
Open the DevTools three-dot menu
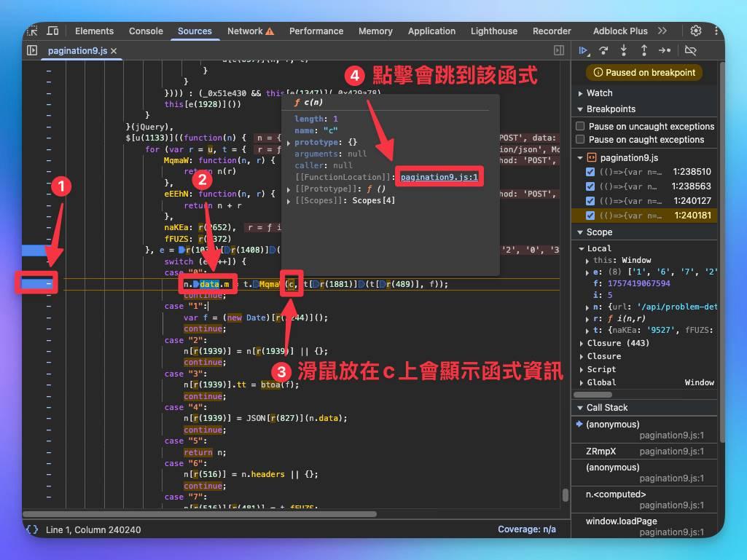point(716,31)
